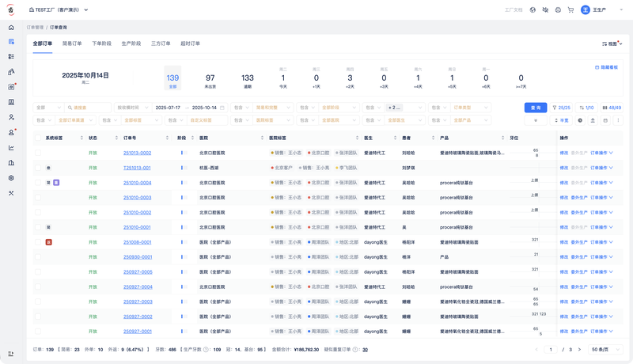
Task: Open the 50 条/页 page size dropdown
Action: point(607,349)
